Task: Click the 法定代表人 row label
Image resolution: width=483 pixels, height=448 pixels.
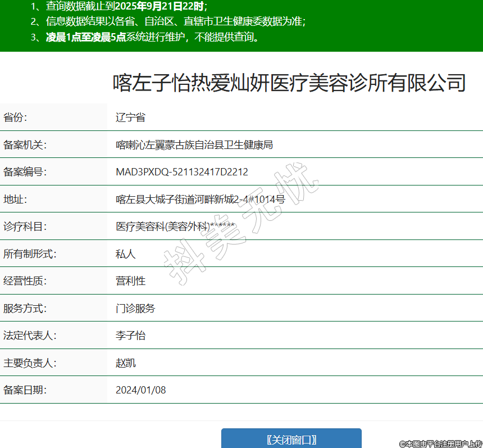Action: (x=30, y=336)
